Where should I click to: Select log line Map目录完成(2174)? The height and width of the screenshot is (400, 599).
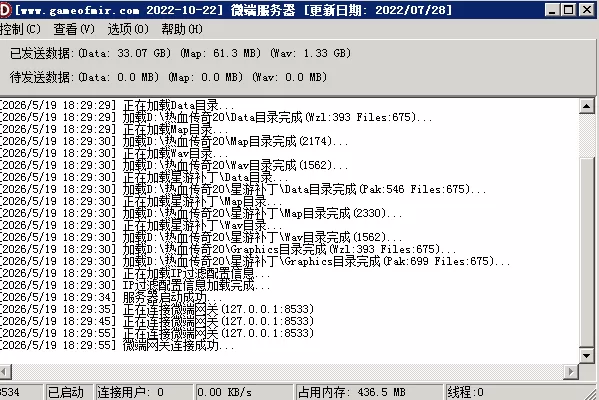(174, 141)
